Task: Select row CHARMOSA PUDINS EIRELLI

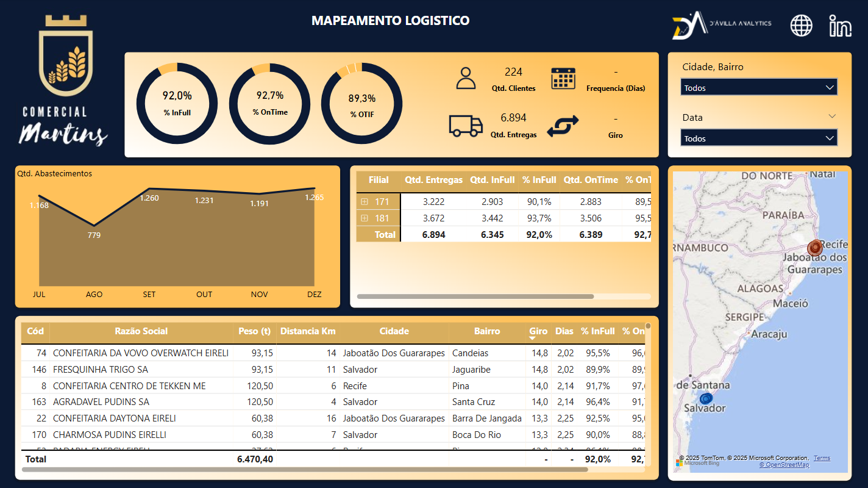Action: tap(333, 435)
